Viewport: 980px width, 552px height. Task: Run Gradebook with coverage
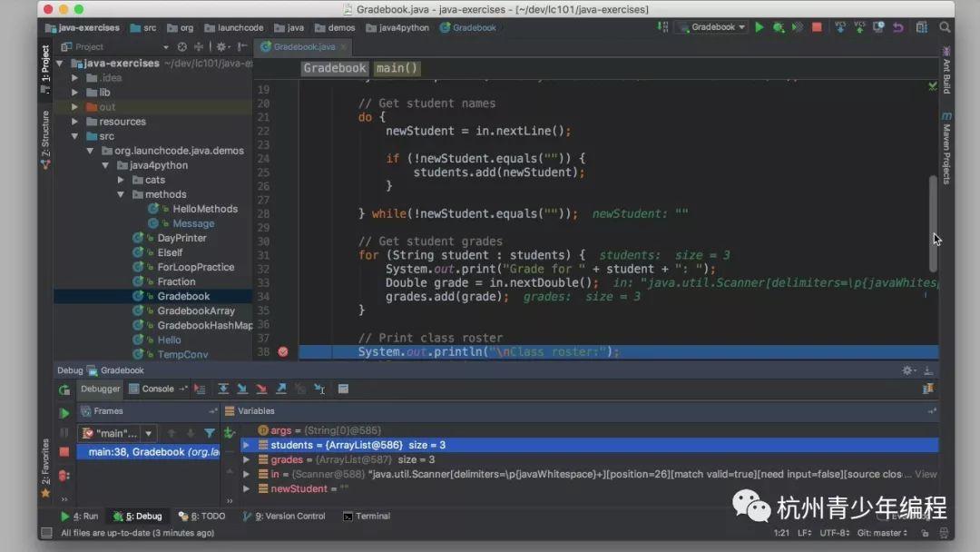(798, 27)
